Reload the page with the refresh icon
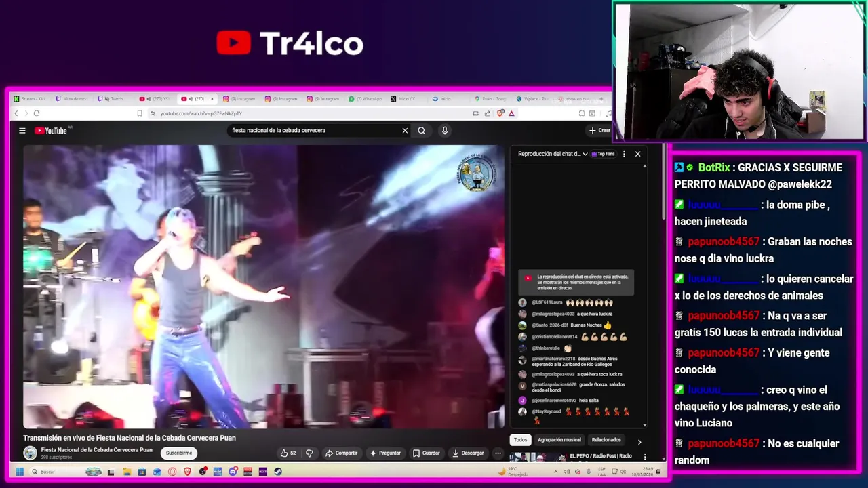868x488 pixels. pyautogui.click(x=37, y=113)
